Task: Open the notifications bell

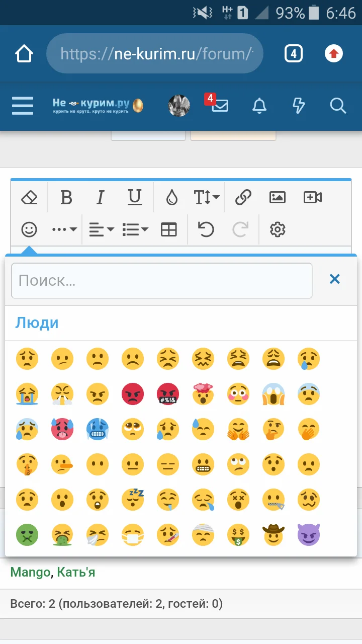Action: pyautogui.click(x=259, y=106)
